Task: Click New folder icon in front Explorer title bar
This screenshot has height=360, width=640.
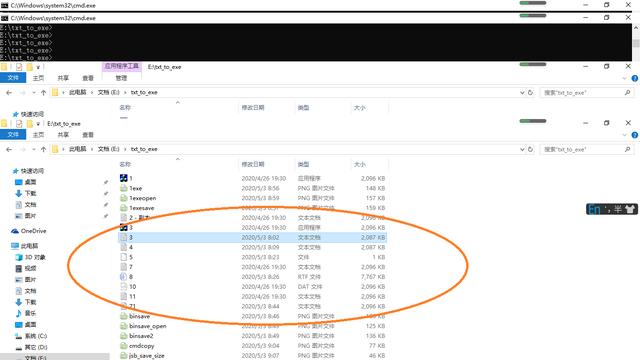Action: click(x=29, y=124)
